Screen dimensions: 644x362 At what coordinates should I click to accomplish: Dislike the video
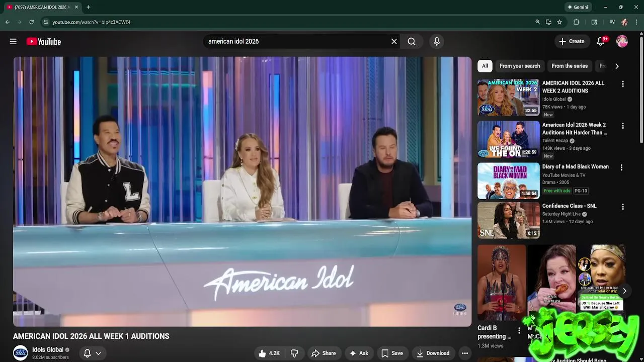pos(294,353)
